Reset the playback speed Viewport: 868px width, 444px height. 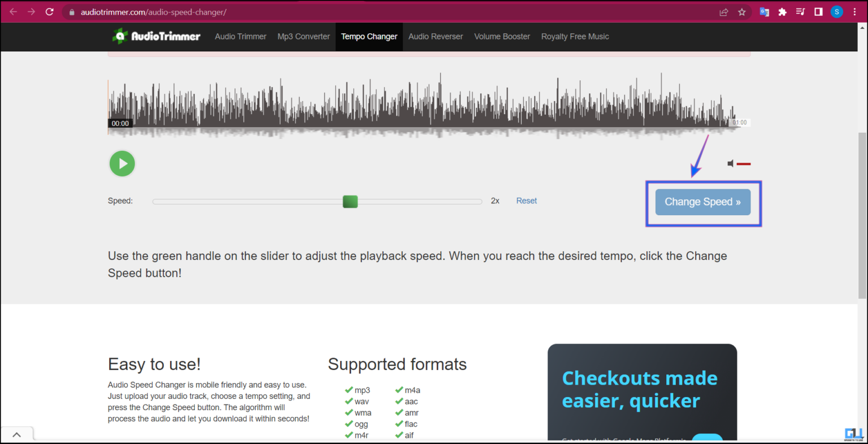point(526,201)
